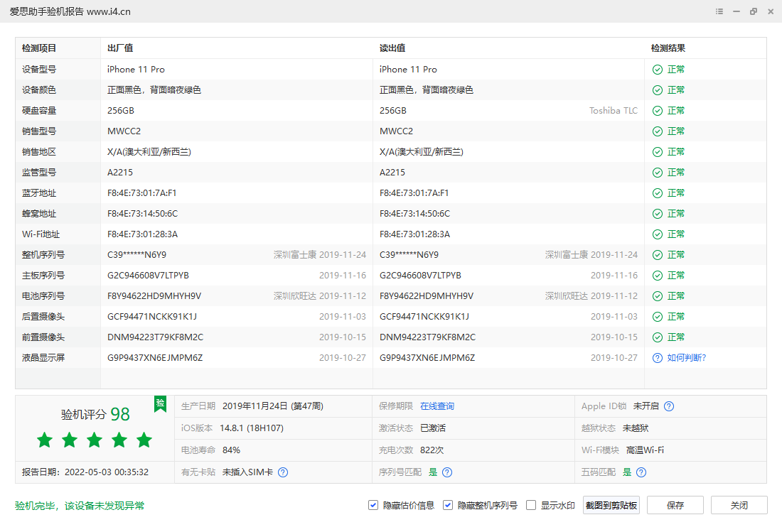This screenshot has height=532, width=782.
Task: Click the factory LCD serial G9P9437XN6EJMPM6Z
Action: click(x=155, y=358)
